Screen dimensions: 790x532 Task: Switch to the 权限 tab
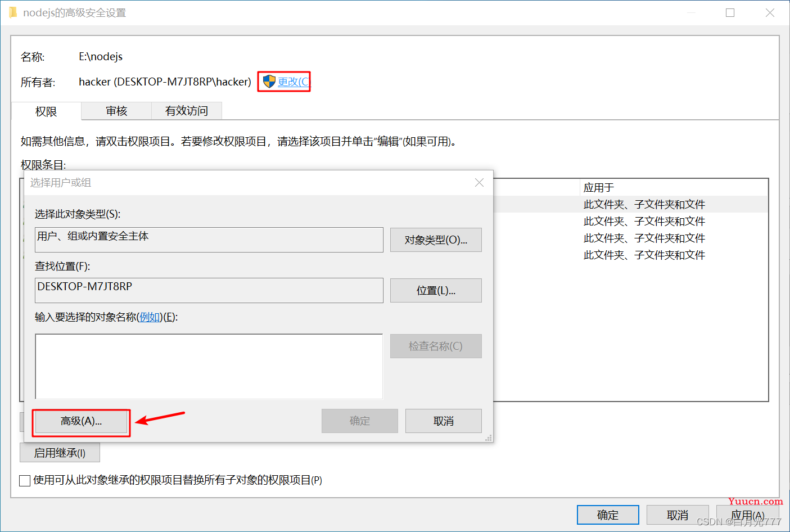click(46, 111)
